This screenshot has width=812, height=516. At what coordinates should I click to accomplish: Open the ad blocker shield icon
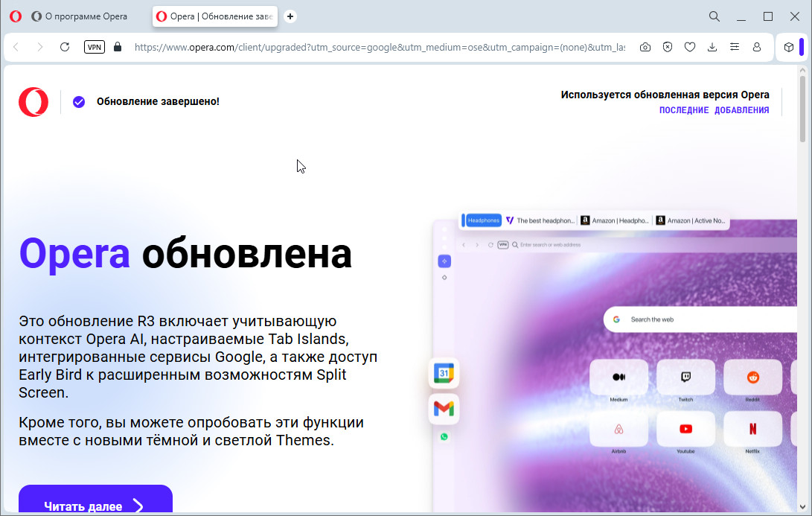[668, 47]
